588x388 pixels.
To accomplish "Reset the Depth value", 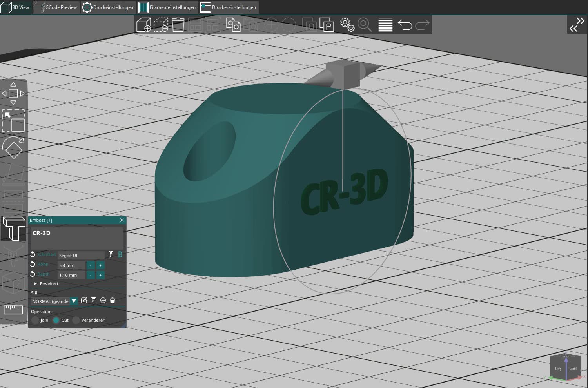I will [x=33, y=274].
